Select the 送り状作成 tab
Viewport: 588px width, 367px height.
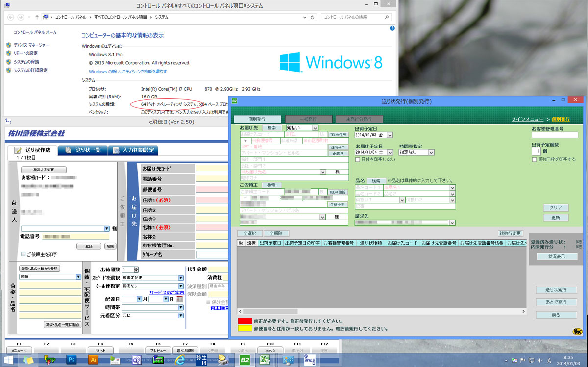[x=32, y=150]
